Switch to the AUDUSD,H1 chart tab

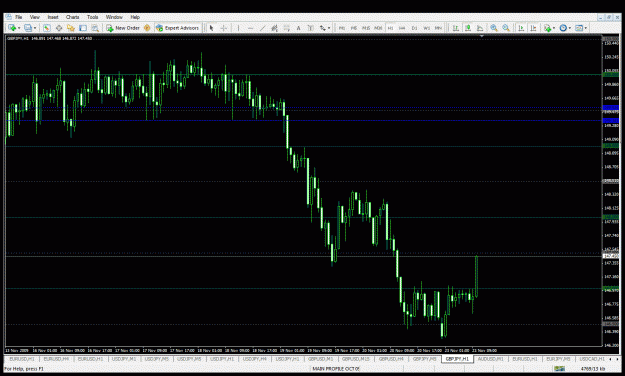pyautogui.click(x=490, y=359)
